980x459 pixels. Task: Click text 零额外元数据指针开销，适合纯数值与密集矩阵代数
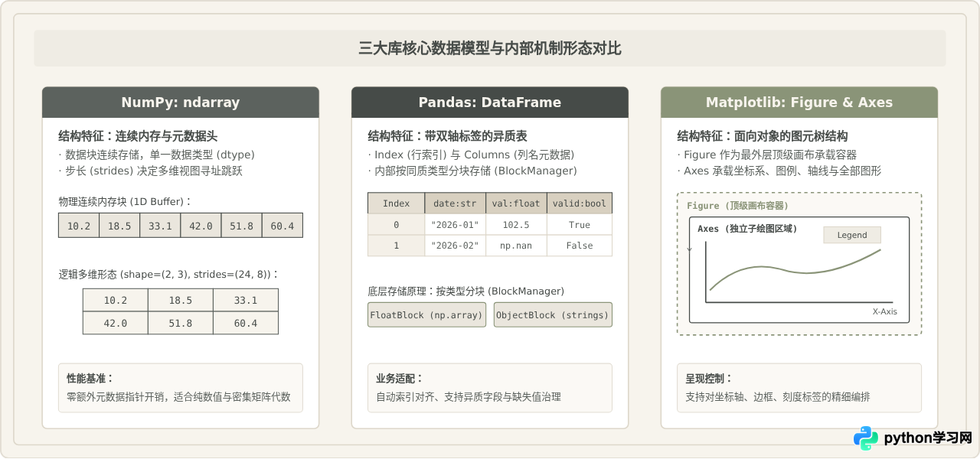point(178,397)
